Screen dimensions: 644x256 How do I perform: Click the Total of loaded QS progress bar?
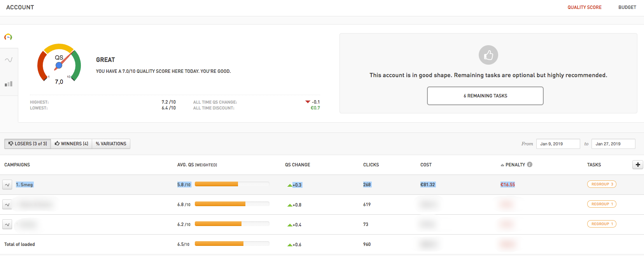pyautogui.click(x=232, y=244)
